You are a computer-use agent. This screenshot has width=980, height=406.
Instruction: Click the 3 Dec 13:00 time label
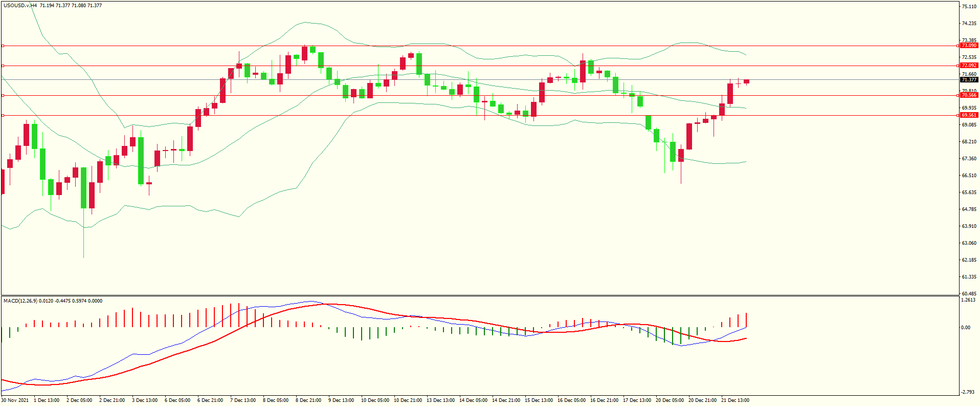145,400
